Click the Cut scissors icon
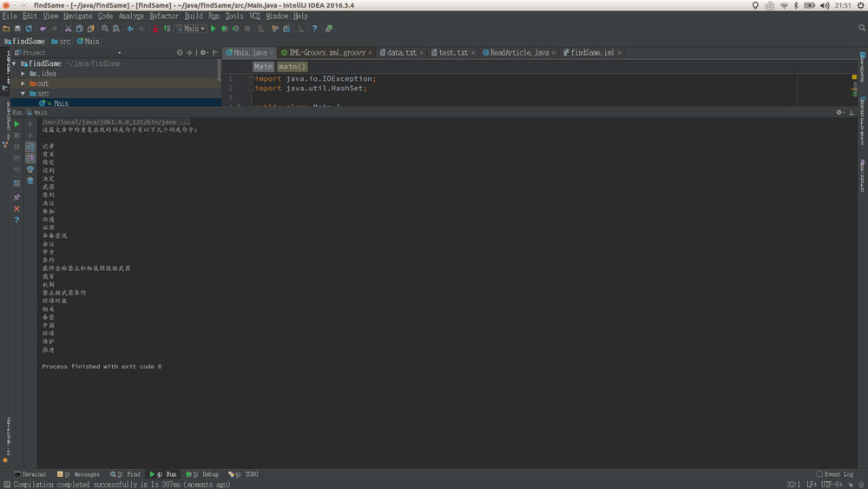 (x=68, y=29)
